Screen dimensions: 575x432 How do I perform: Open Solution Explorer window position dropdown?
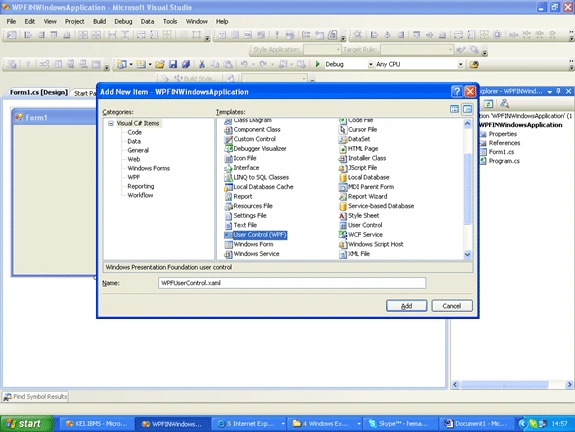[x=549, y=92]
